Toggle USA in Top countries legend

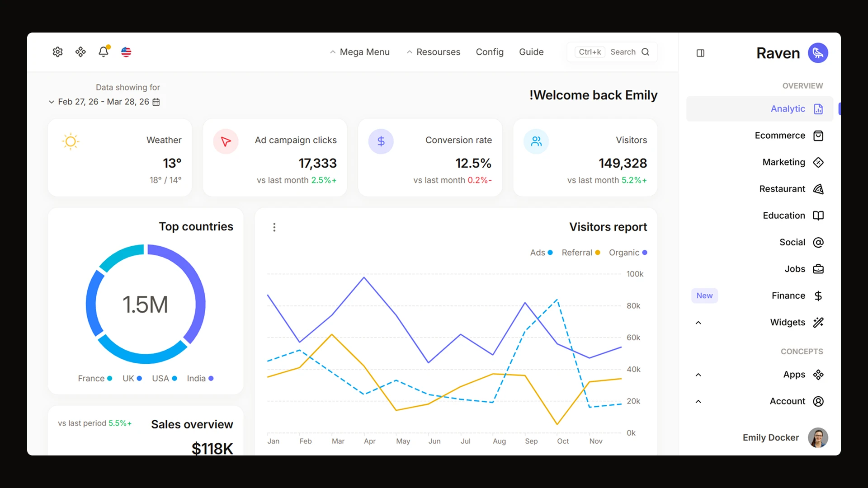(x=165, y=379)
